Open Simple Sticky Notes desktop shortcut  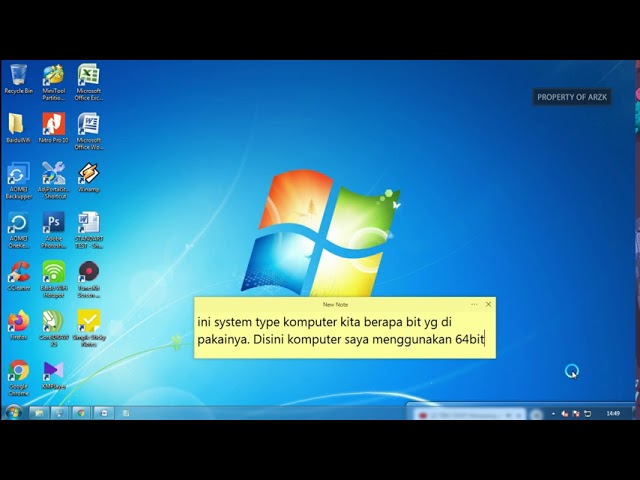89,329
